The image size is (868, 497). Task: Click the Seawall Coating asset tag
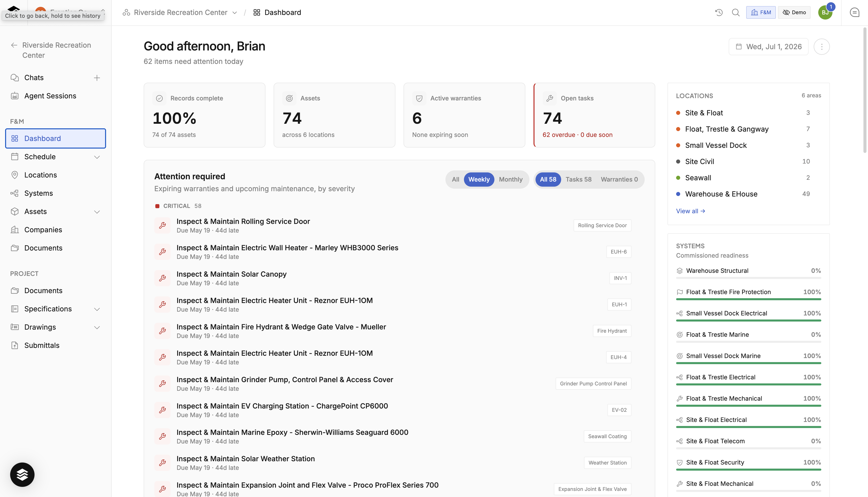(607, 437)
